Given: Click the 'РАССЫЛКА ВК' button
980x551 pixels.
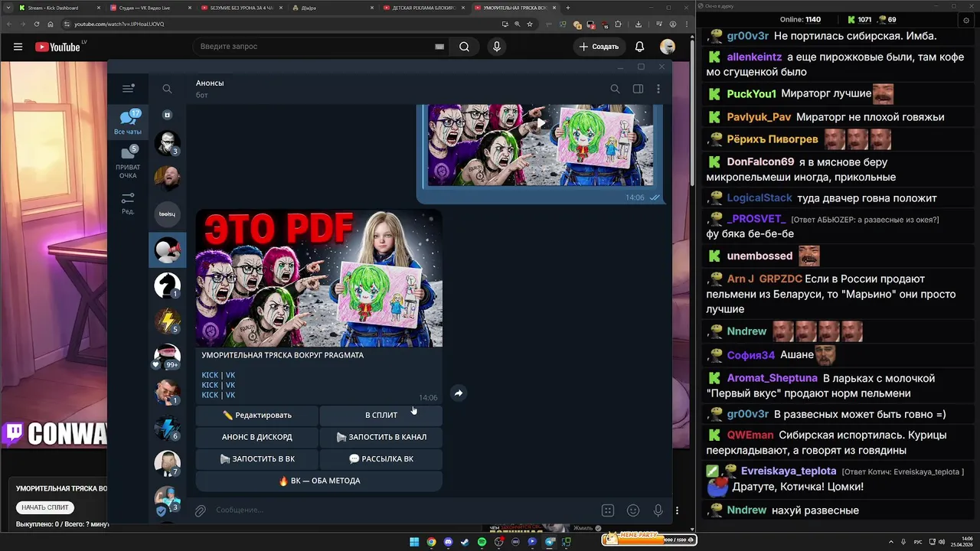Looking at the screenshot, I should click(381, 459).
